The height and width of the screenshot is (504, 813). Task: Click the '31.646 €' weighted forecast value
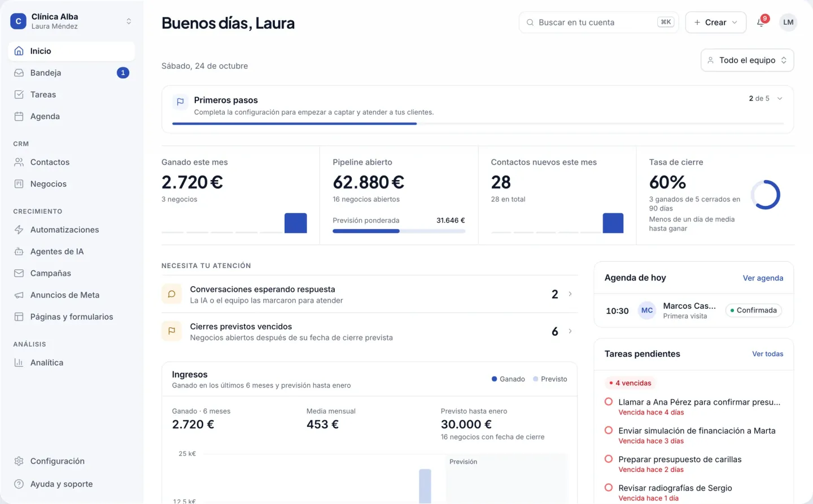[x=451, y=221]
